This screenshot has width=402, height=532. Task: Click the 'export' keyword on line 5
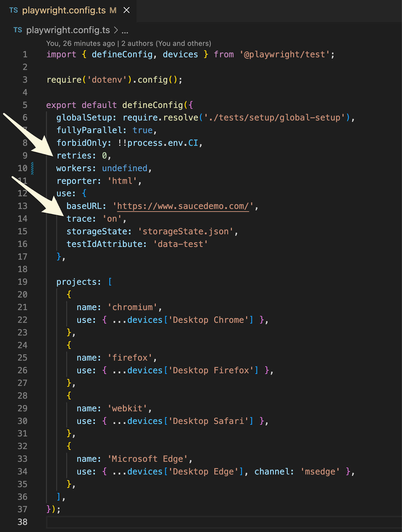click(x=61, y=105)
